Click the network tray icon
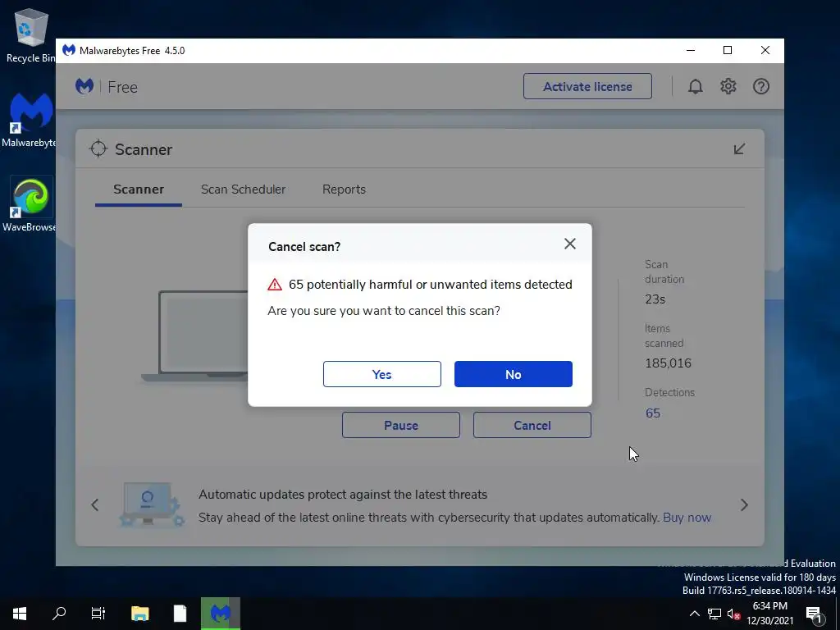This screenshot has height=630, width=840. pyautogui.click(x=714, y=614)
